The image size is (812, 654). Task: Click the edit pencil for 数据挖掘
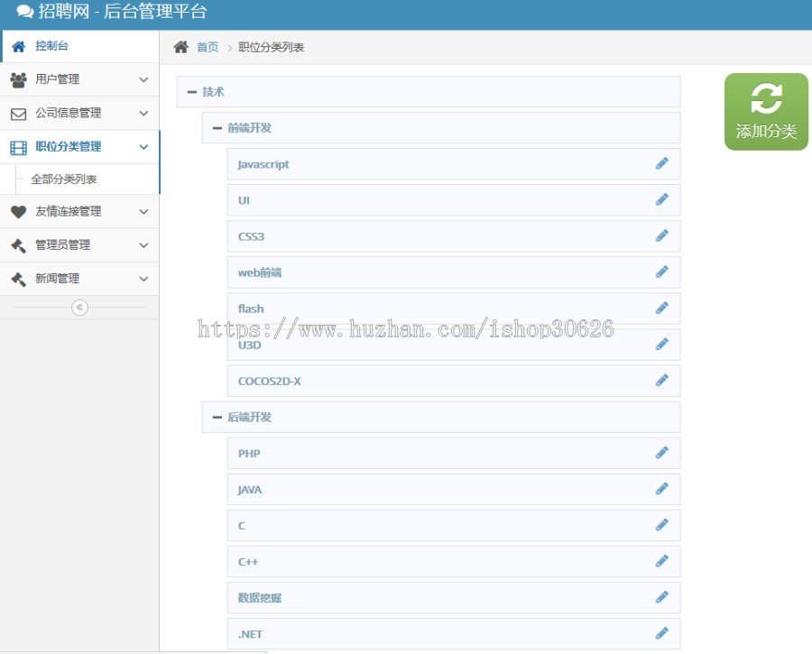pyautogui.click(x=662, y=596)
